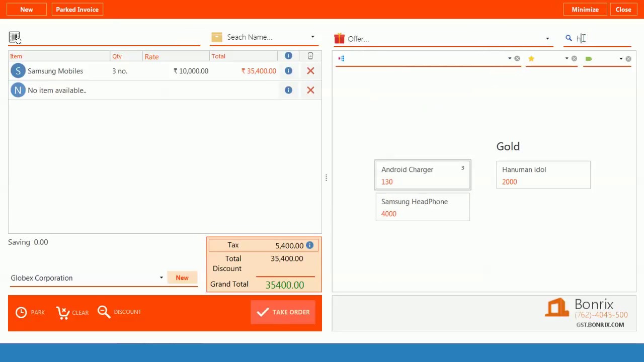Select the Samsung HeadPhone product tile
This screenshot has width=644, height=362.
pos(423,207)
